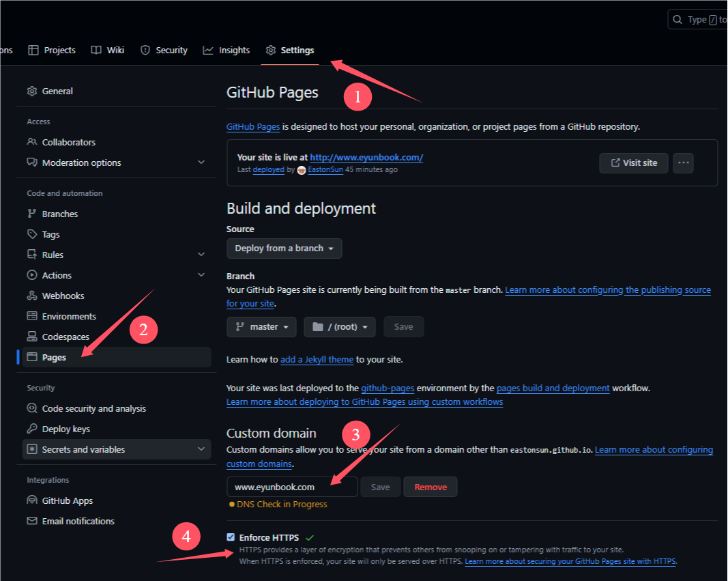Click the GitHub Apps icon
Image resolution: width=728 pixels, height=581 pixels.
pyautogui.click(x=31, y=500)
